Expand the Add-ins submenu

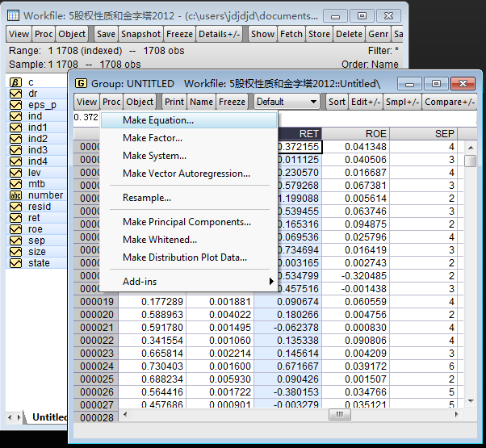pos(189,282)
